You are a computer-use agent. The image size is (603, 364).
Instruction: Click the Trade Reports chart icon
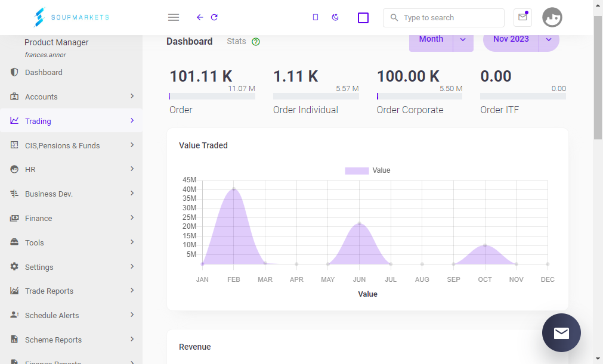click(x=14, y=291)
